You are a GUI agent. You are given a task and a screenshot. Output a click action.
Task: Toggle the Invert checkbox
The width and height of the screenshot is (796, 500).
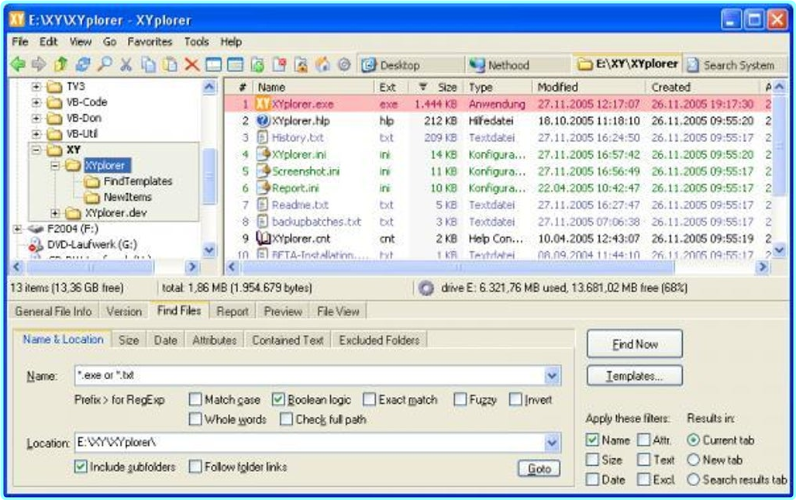click(x=515, y=399)
